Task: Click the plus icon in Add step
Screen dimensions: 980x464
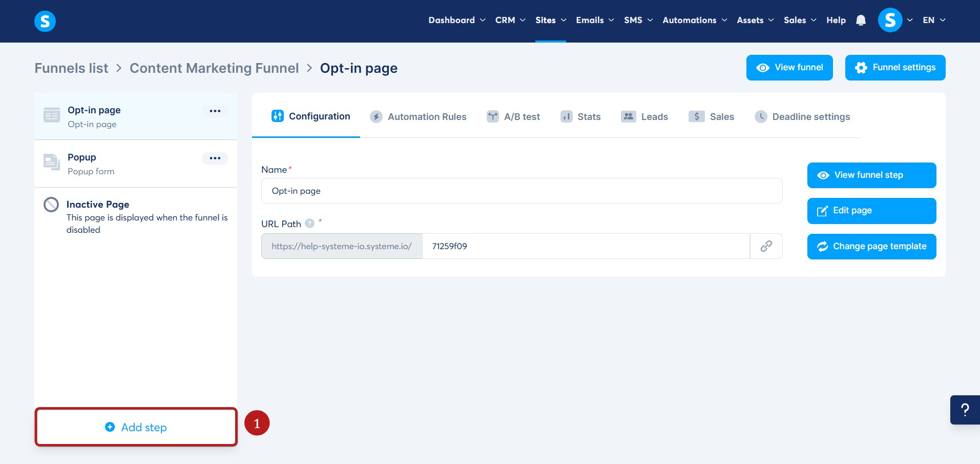Action: (110, 427)
